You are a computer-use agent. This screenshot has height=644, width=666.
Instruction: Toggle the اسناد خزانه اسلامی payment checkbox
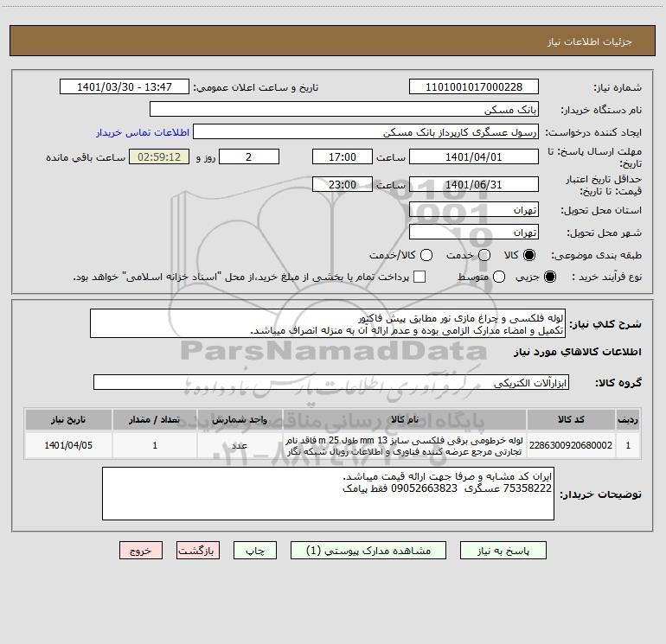[x=419, y=277]
